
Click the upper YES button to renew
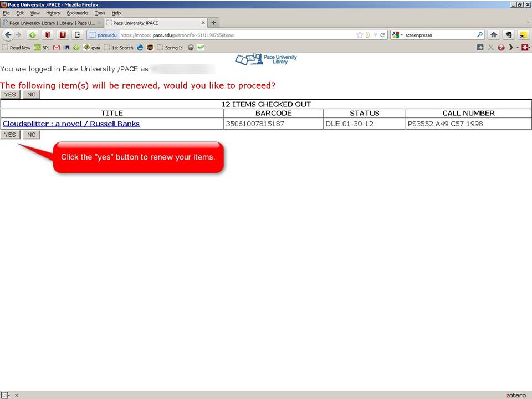pyautogui.click(x=10, y=94)
